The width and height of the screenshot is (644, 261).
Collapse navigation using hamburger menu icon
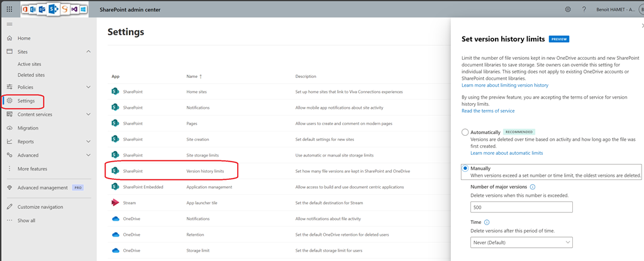[x=9, y=24]
